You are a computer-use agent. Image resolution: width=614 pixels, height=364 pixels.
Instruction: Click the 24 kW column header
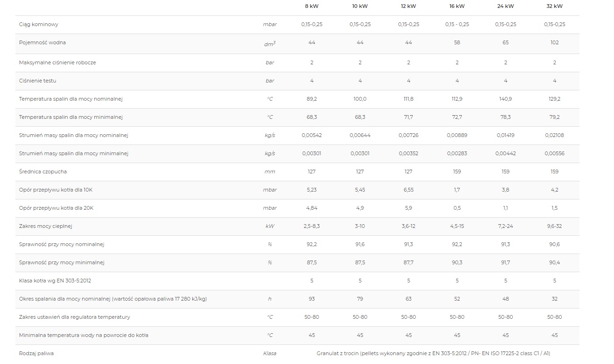(x=505, y=6)
